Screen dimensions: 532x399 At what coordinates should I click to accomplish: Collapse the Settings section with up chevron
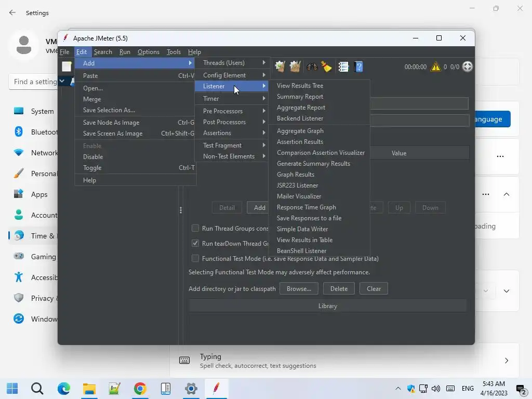click(506, 194)
